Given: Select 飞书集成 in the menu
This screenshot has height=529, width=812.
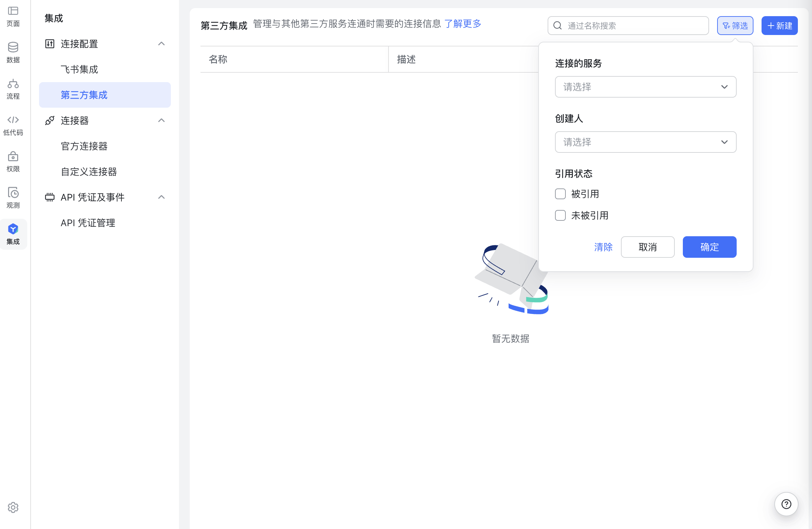Looking at the screenshot, I should pos(79,69).
